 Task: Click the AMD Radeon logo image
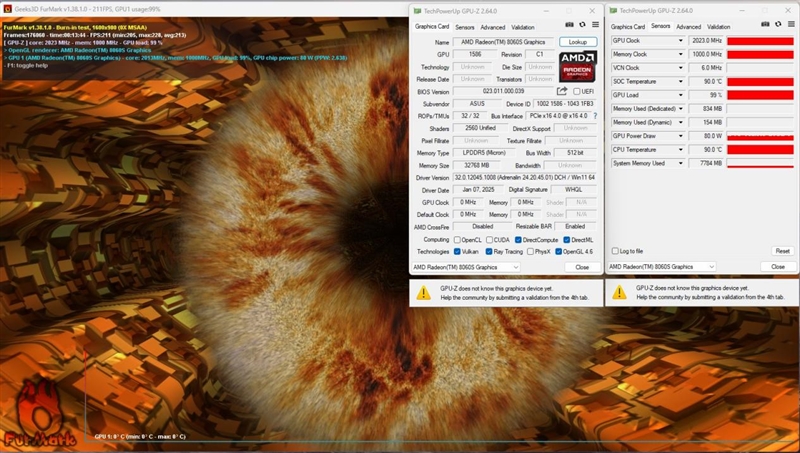(x=577, y=66)
